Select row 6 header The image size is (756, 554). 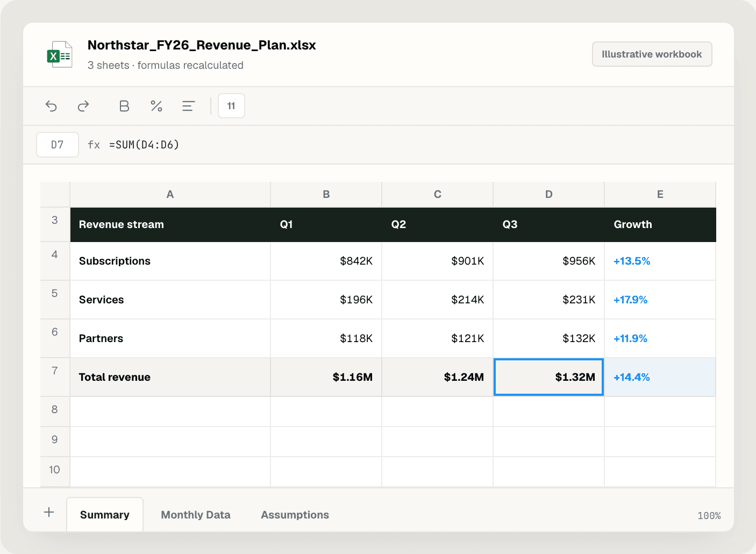(55, 338)
